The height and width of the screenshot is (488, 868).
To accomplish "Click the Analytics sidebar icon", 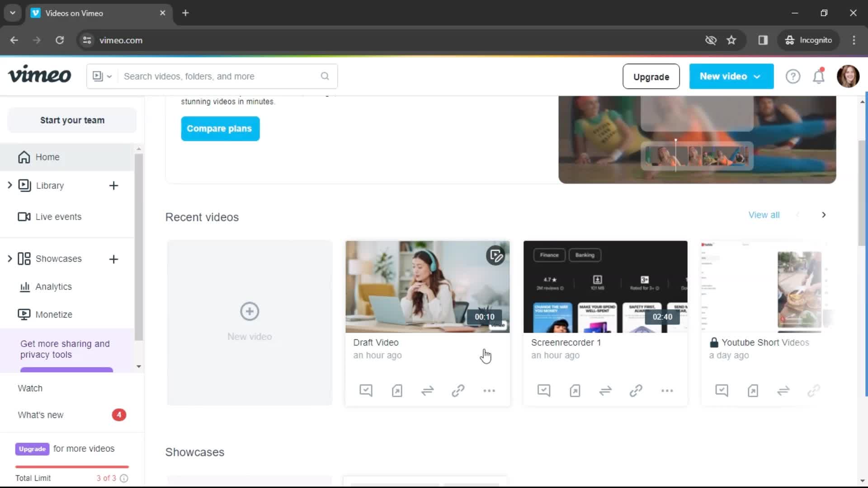I will [x=24, y=286].
